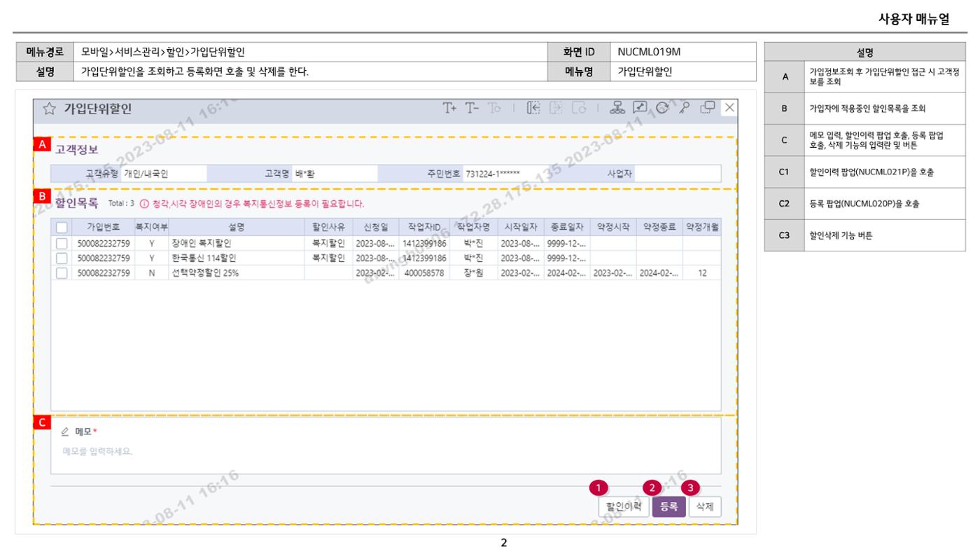
Task: Click the memo field '메모를 입력하세요.'
Action: click(386, 450)
